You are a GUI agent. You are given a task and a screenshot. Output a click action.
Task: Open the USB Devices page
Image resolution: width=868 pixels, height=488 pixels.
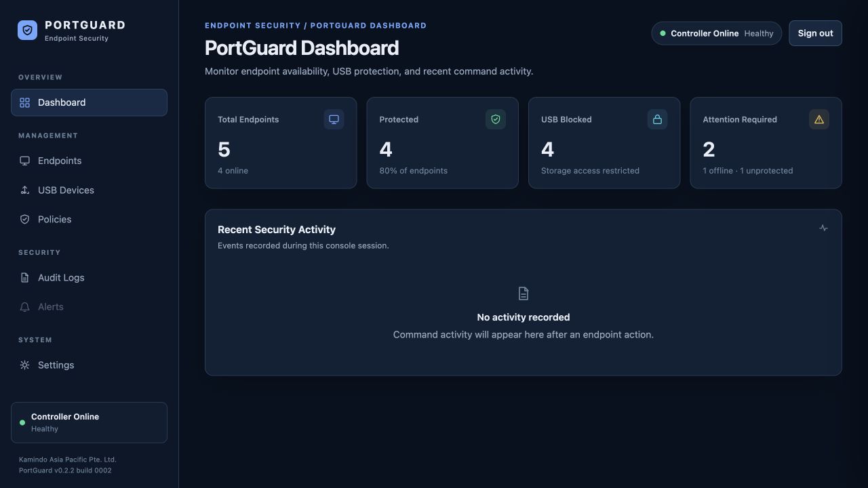click(89, 190)
